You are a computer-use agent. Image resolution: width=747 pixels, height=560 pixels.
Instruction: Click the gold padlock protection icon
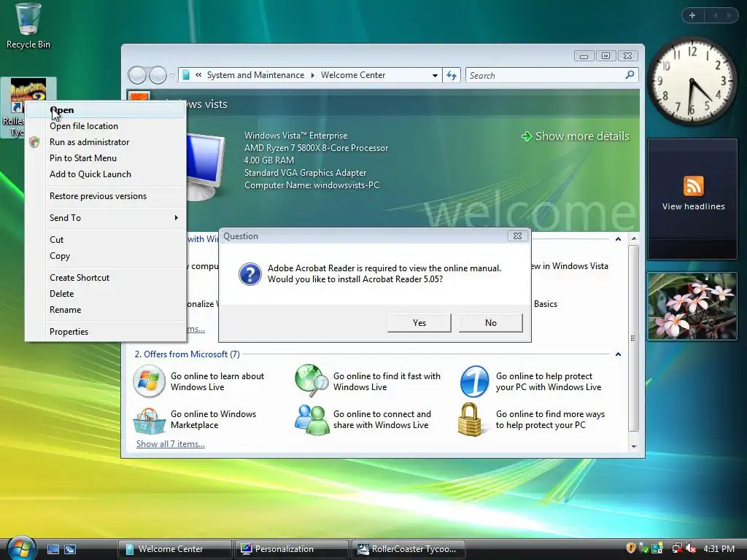pos(470,419)
